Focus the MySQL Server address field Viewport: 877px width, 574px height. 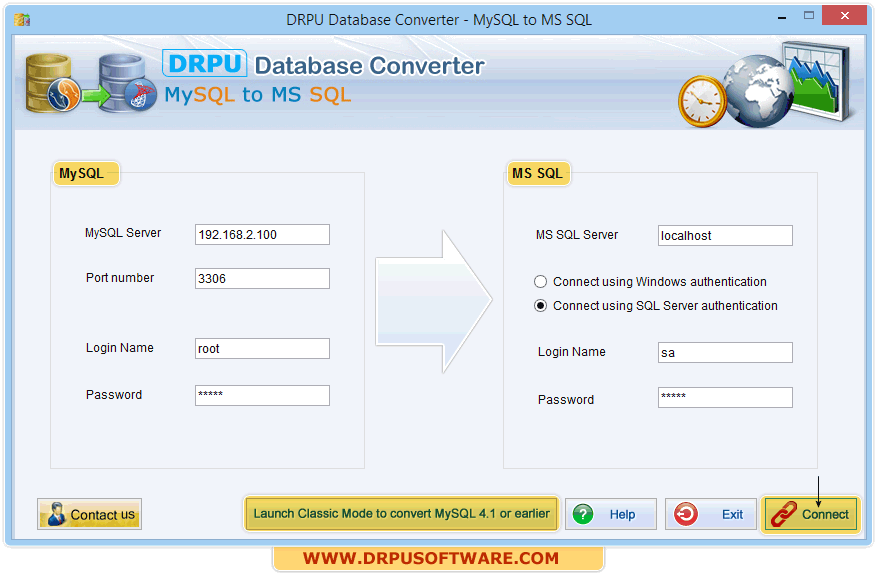click(262, 234)
